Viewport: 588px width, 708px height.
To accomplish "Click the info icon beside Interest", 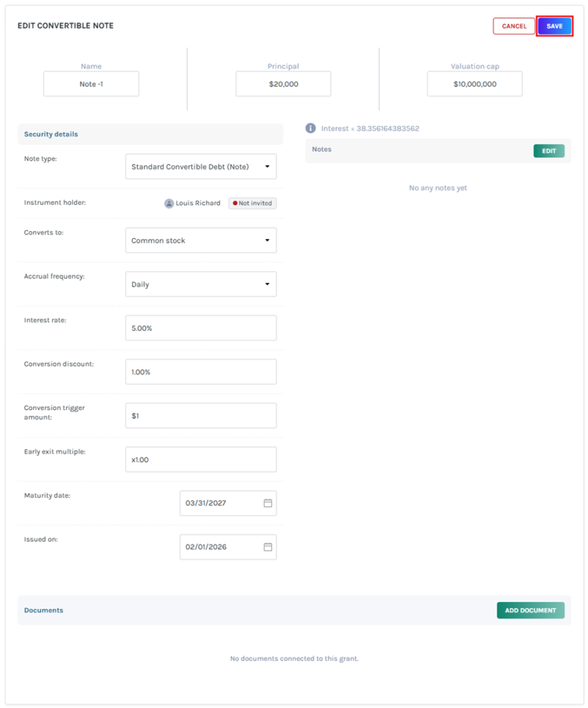I will (x=311, y=129).
